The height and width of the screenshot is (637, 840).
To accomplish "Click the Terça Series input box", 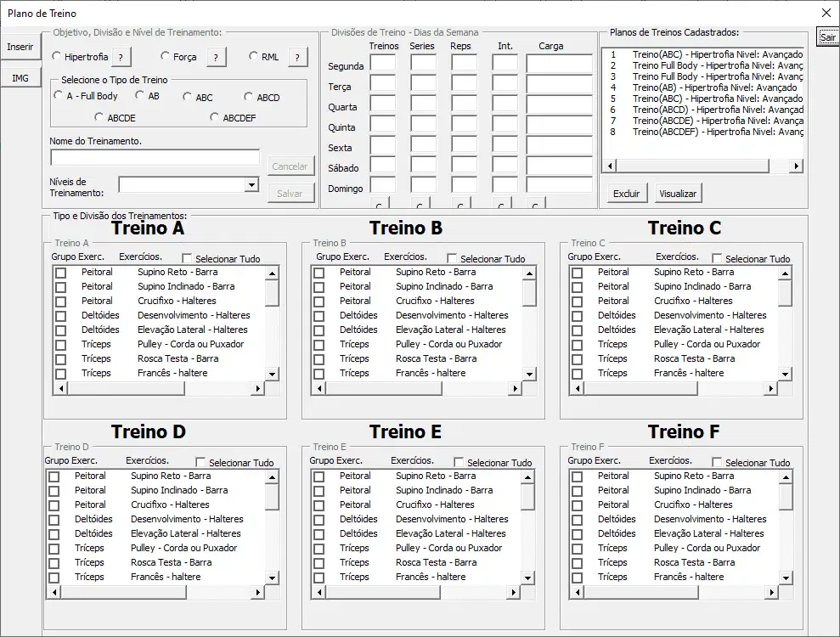I will [424, 83].
